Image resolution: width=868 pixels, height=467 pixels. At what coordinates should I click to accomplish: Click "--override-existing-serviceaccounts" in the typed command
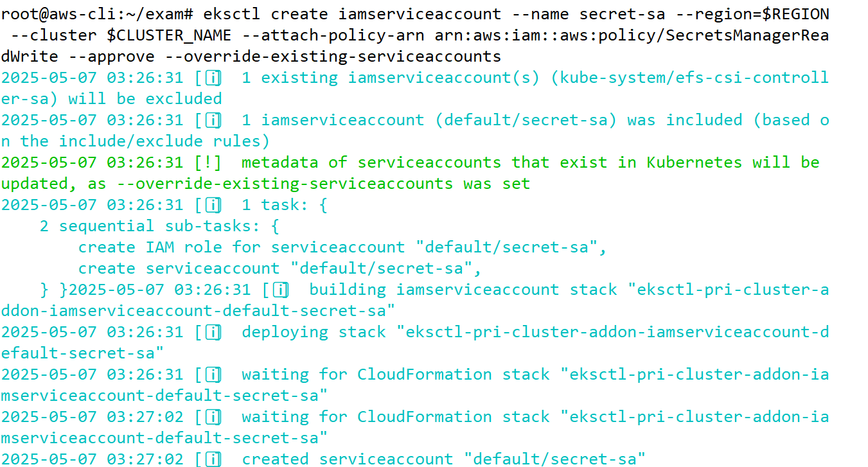(333, 57)
